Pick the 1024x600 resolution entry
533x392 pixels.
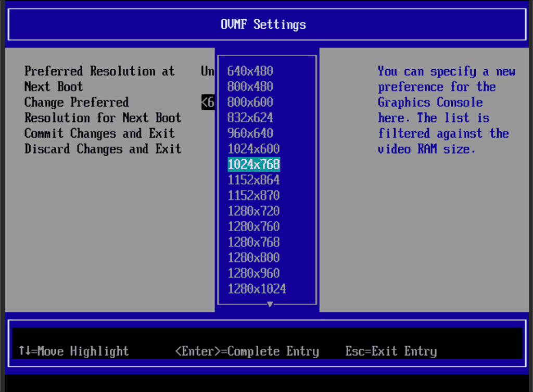(x=253, y=149)
